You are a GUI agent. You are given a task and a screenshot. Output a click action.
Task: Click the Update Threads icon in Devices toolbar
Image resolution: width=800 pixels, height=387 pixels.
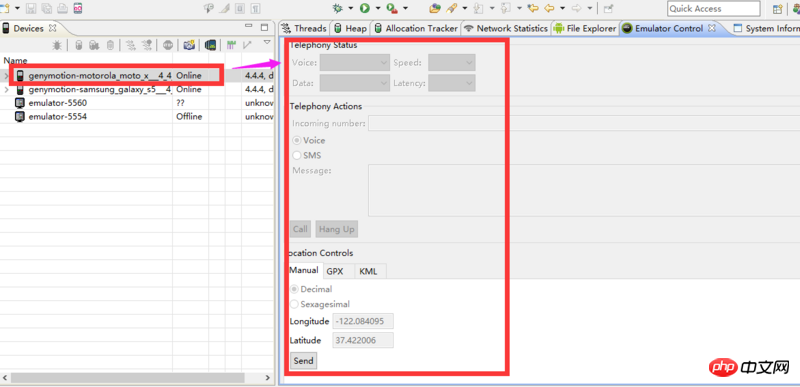tap(131, 45)
